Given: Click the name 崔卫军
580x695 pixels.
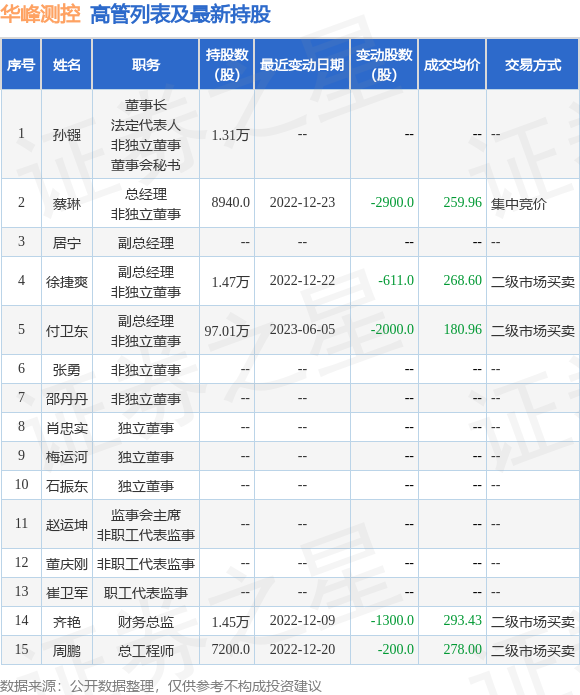Looking at the screenshot, I should (66, 593).
